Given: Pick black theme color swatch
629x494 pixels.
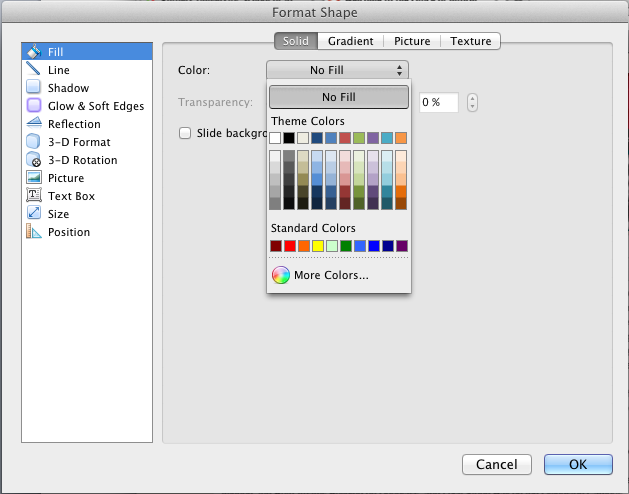Looking at the screenshot, I should click(x=289, y=138).
